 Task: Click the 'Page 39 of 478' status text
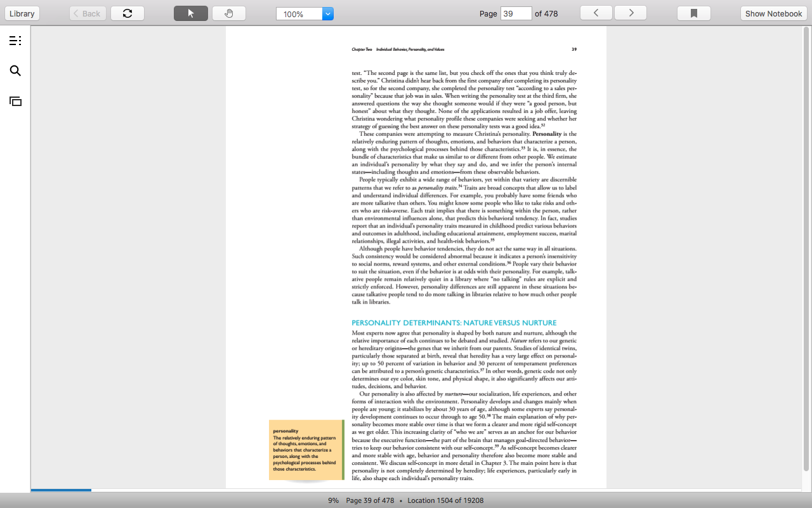coord(370,500)
